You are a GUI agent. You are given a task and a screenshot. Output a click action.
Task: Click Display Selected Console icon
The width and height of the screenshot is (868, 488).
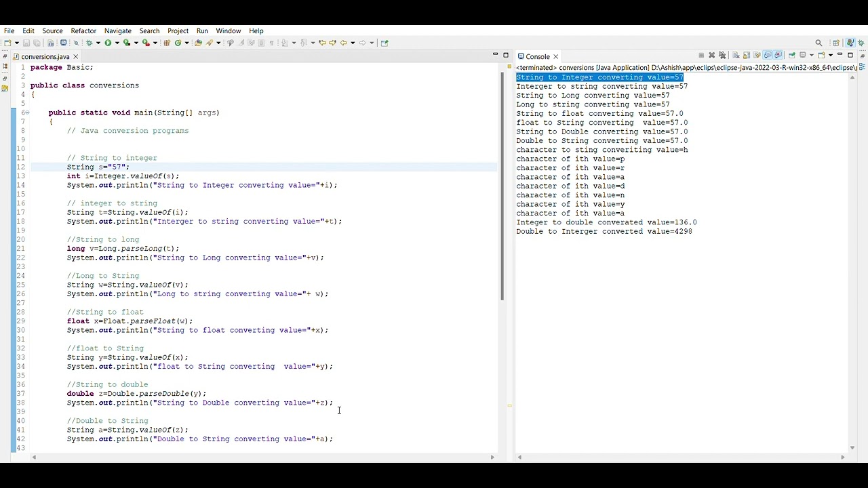pyautogui.click(x=803, y=55)
